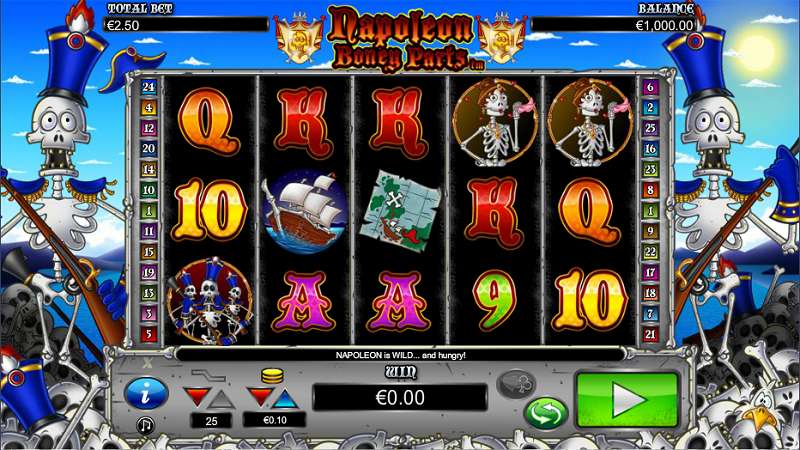Click the treasure map symbol on the reels
This screenshot has height=450, width=800.
(401, 211)
